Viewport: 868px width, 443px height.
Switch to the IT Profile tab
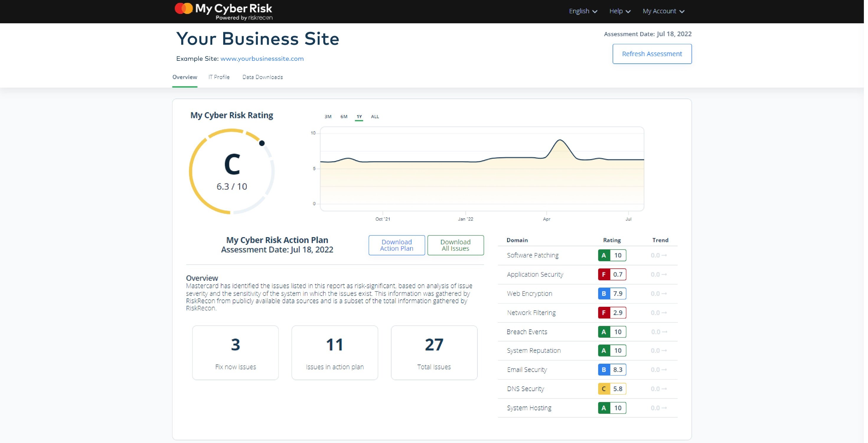coord(220,77)
